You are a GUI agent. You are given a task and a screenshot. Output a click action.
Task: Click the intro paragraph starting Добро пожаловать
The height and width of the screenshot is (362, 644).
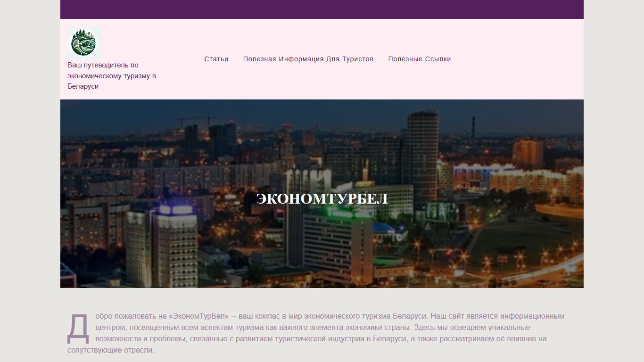(316, 333)
